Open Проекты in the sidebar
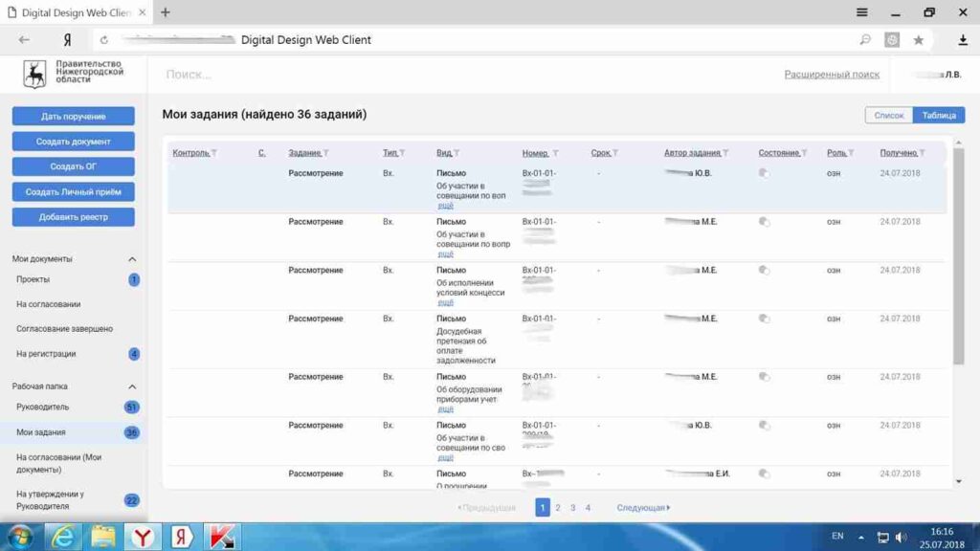Screen dimensions: 980x551 (33, 279)
